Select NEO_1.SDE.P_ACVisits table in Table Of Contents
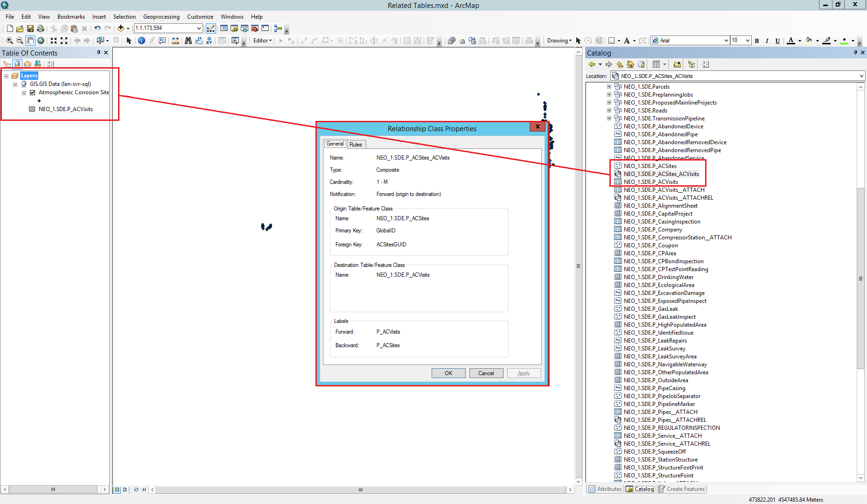 65,109
